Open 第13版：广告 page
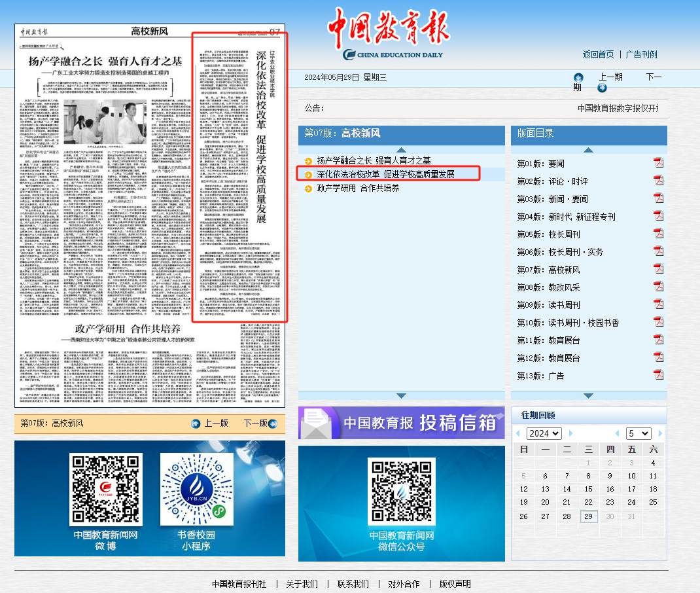Image resolution: width=700 pixels, height=593 pixels. [x=540, y=376]
